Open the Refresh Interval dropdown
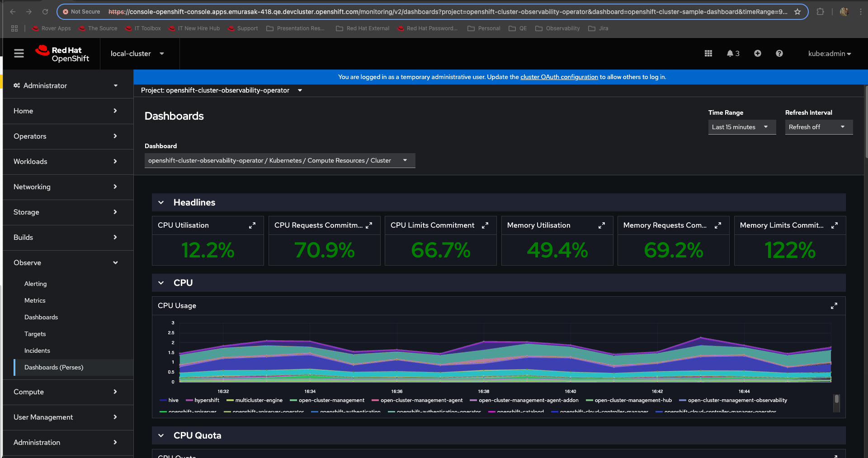 pyautogui.click(x=818, y=127)
